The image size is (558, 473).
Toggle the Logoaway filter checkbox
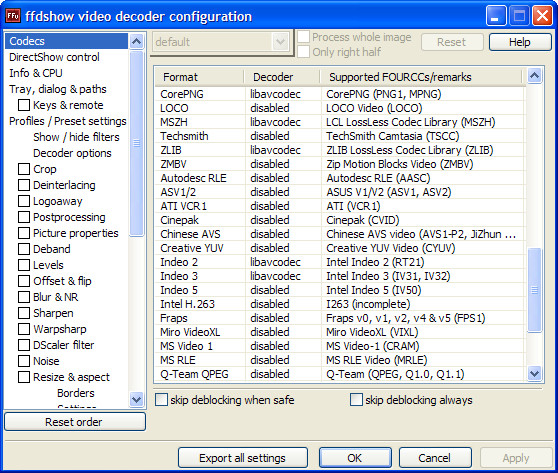pos(24,201)
